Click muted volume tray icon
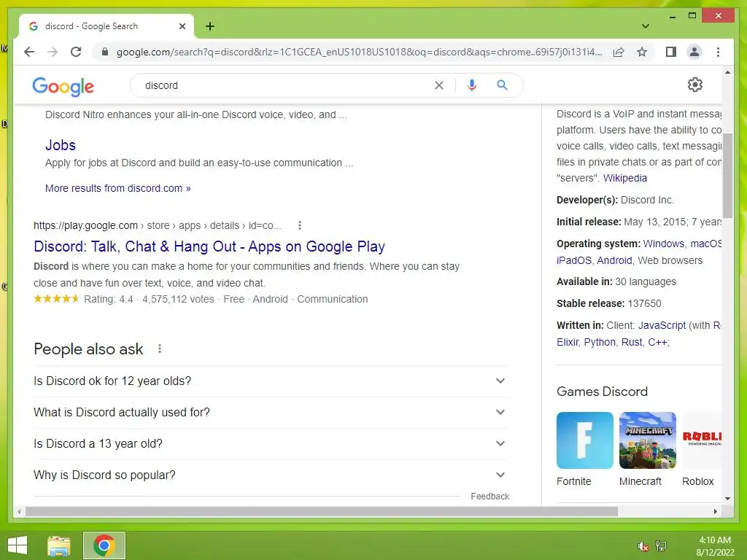Viewport: 747px width, 560px height. point(643,546)
